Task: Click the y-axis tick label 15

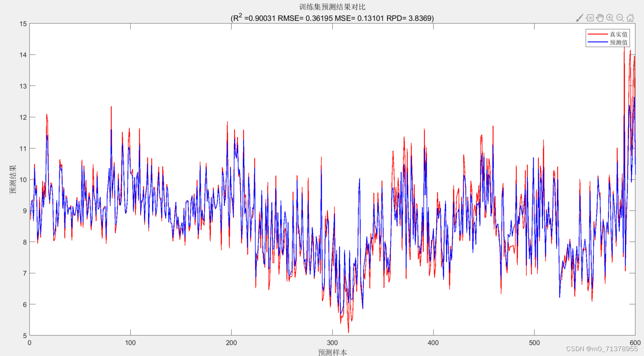Action: (x=23, y=24)
